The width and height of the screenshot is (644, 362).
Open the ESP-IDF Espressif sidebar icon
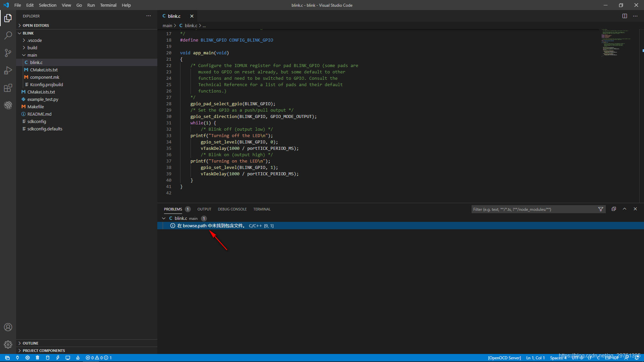8,105
